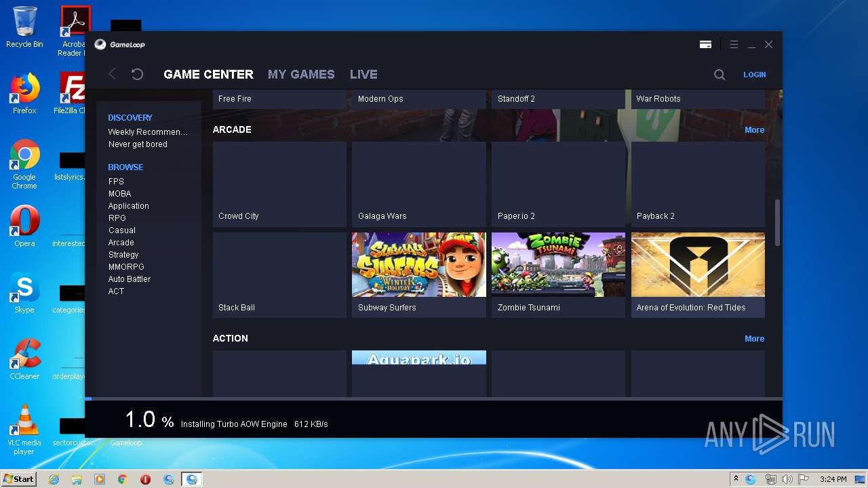
Task: Browse the Arcade category
Action: coord(121,243)
